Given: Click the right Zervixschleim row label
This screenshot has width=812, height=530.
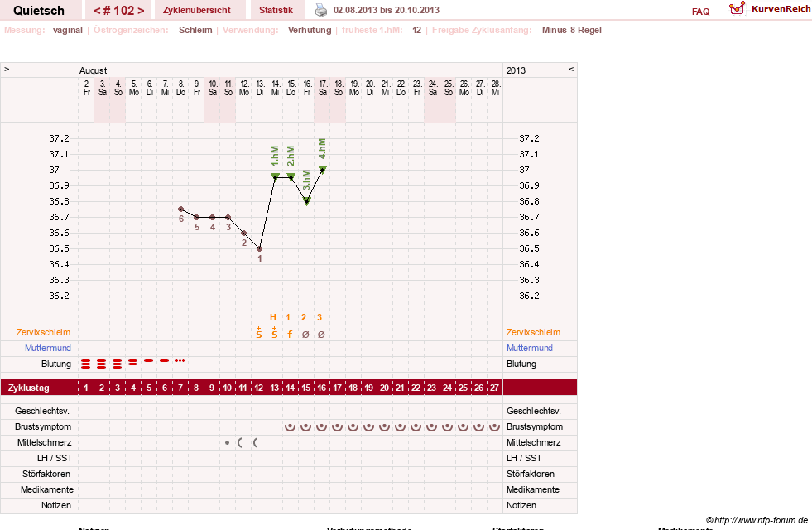Looking at the screenshot, I should click(x=533, y=333).
